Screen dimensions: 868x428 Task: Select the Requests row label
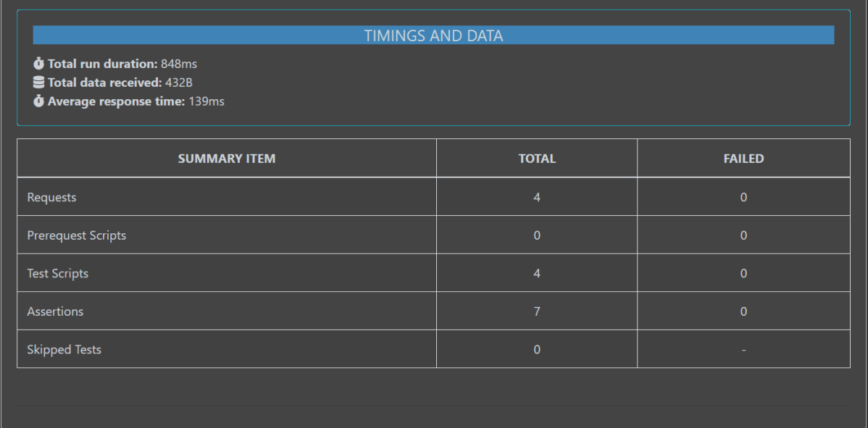51,197
